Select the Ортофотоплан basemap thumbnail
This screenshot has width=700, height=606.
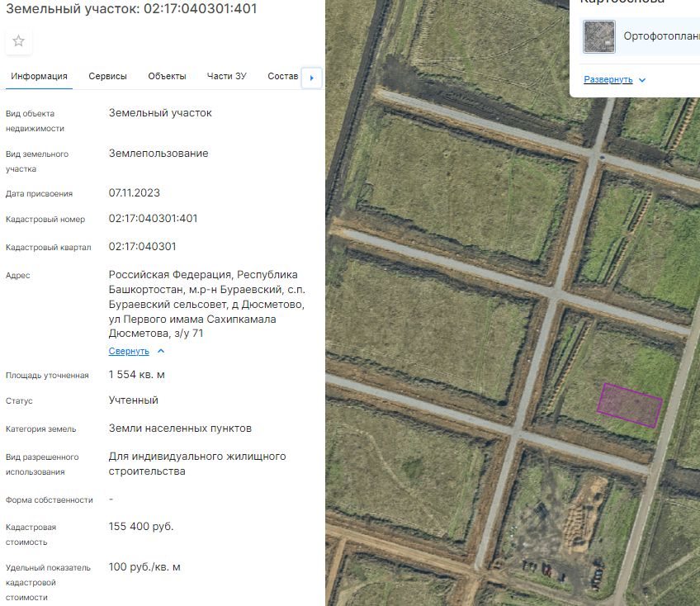coord(599,36)
